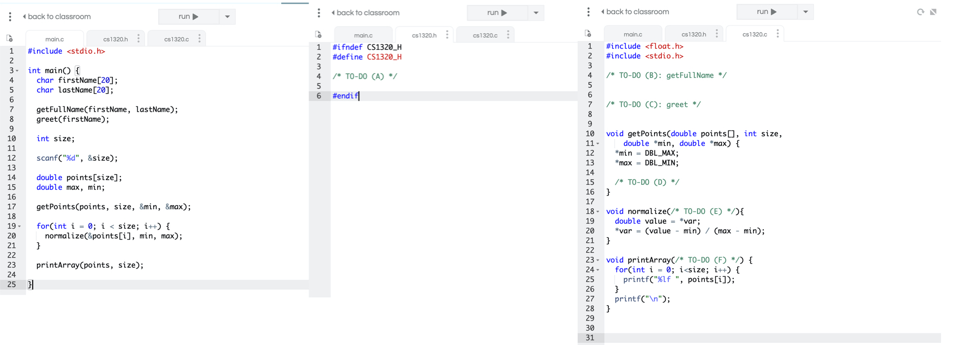Click the 'char lastName[20];' line
The width and height of the screenshot is (980, 345).
[x=75, y=90]
